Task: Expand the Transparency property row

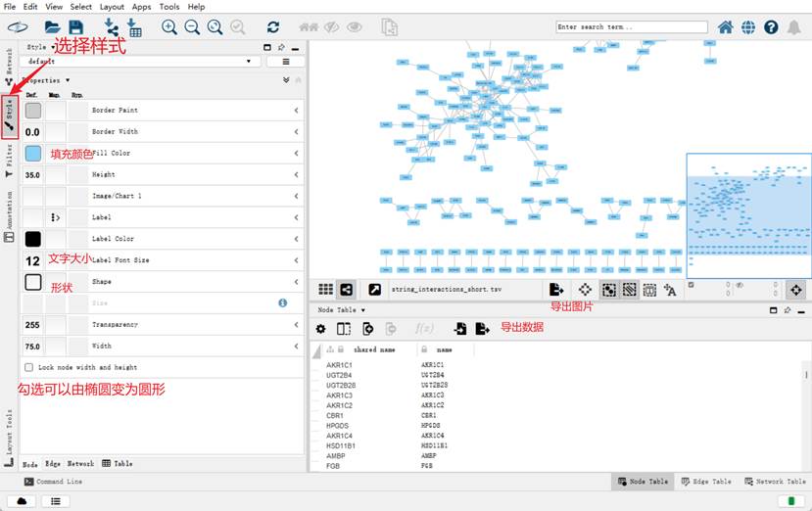Action: [296, 325]
